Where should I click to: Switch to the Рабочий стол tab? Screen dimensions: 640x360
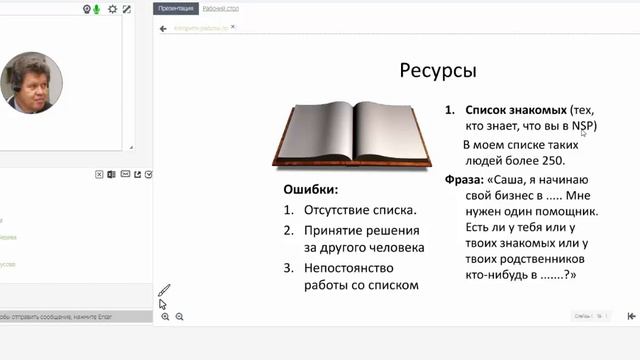[x=221, y=8]
